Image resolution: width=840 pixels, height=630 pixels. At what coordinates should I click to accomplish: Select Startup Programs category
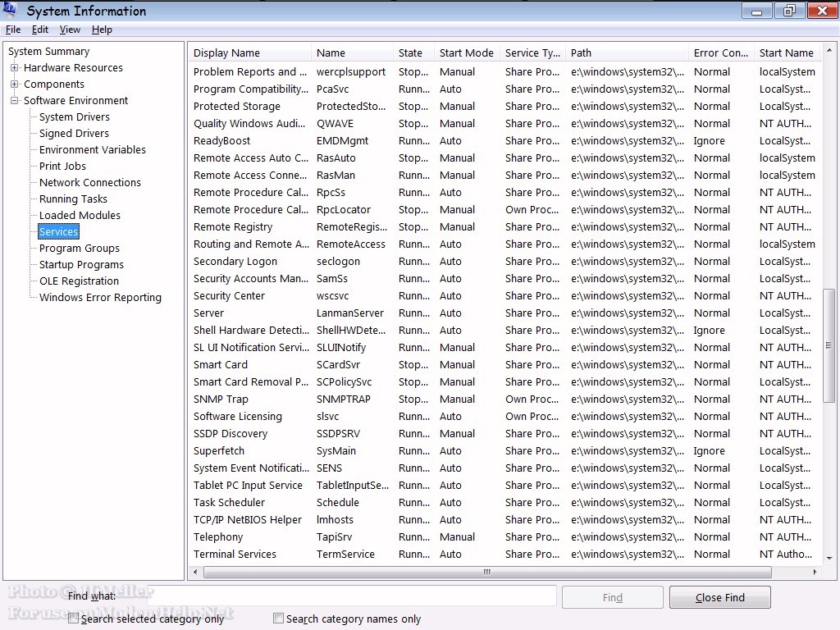tap(81, 265)
